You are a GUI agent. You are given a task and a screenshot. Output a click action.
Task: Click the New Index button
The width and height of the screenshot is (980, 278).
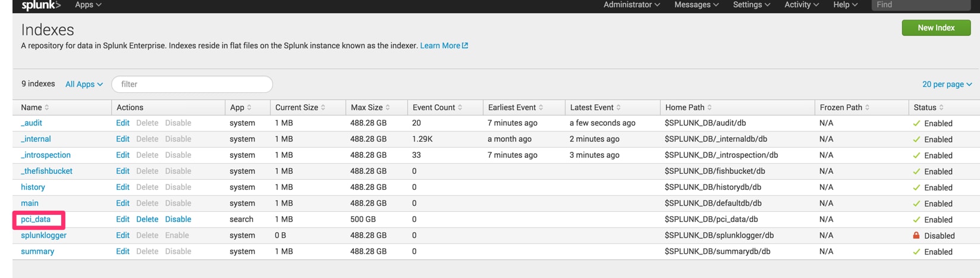[x=936, y=28]
